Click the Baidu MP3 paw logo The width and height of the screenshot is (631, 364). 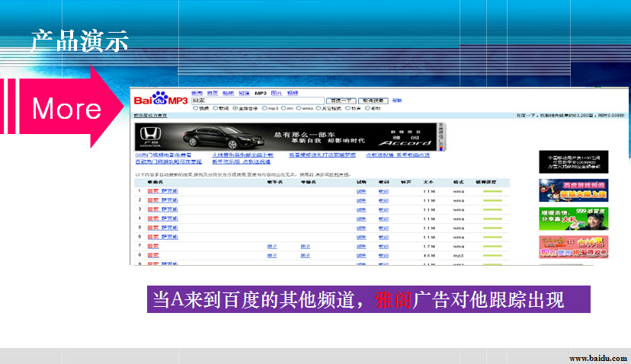[161, 98]
